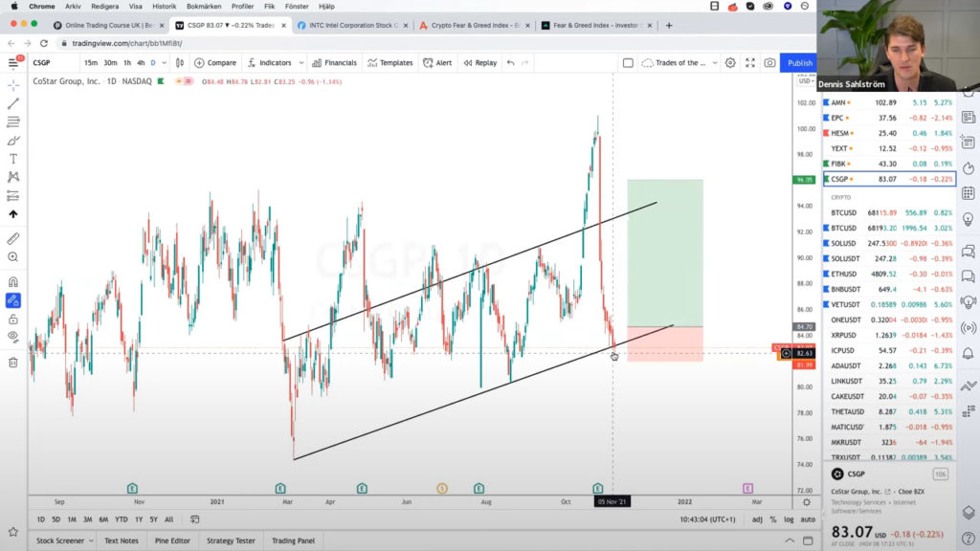Select the 4h timeframe

click(x=141, y=62)
